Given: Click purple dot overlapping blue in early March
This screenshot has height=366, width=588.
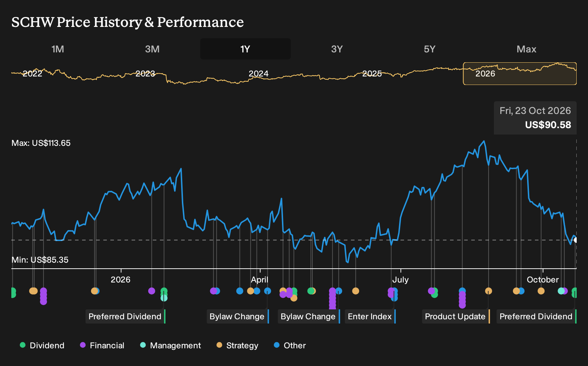Looking at the screenshot, I should pos(213,291).
